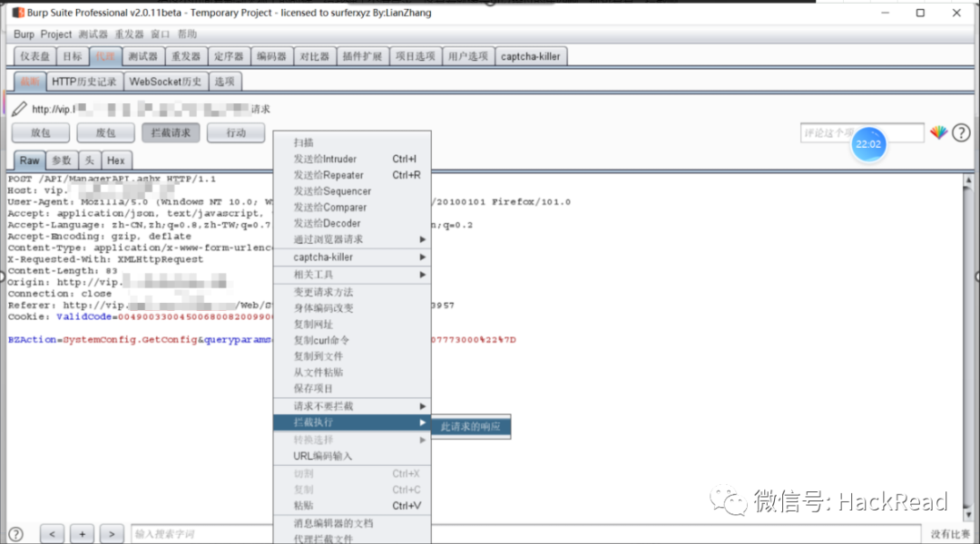Click the next match '>' button
The width and height of the screenshot is (980, 544).
[112, 534]
